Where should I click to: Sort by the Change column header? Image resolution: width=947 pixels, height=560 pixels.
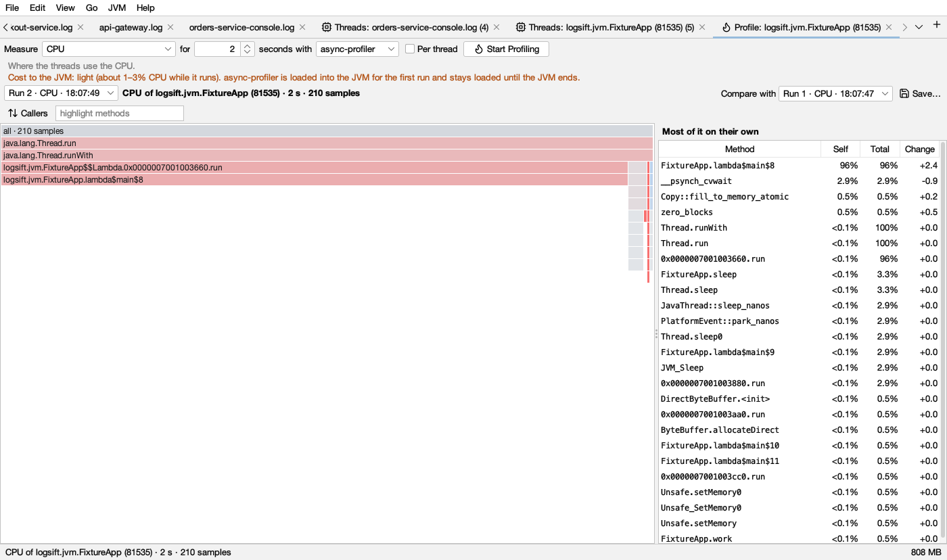click(919, 149)
